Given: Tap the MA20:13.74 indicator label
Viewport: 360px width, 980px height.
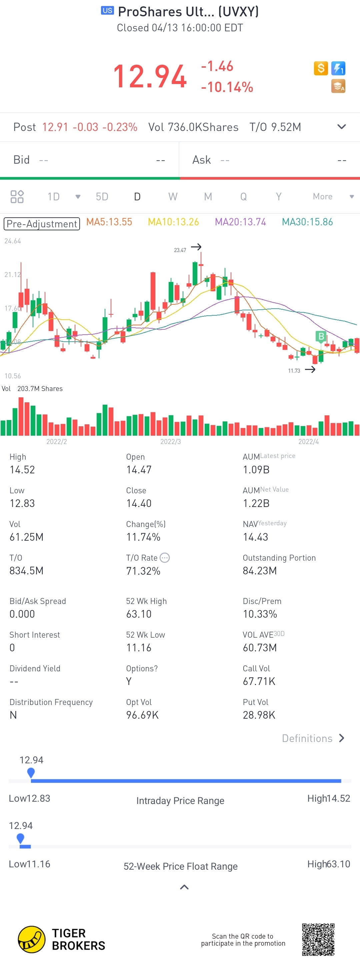Looking at the screenshot, I should [x=241, y=222].
